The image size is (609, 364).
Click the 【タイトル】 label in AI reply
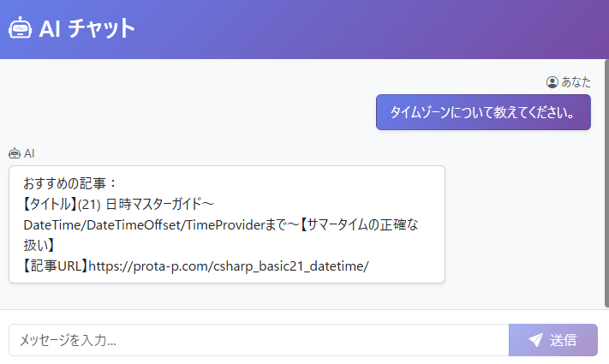point(48,204)
